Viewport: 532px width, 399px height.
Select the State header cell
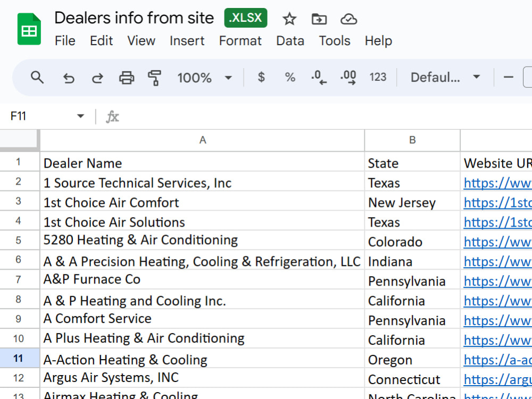click(412, 162)
